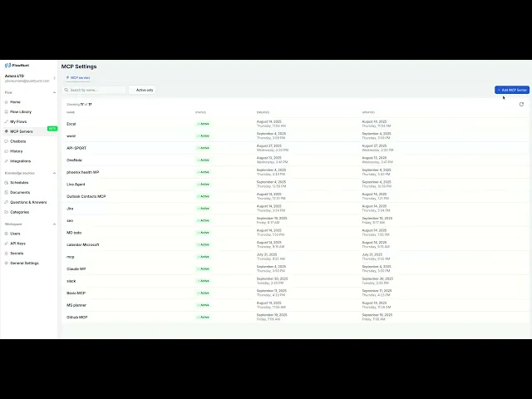The width and height of the screenshot is (532, 399).
Task: Click the Chatbots sidebar icon
Action: tap(7, 141)
